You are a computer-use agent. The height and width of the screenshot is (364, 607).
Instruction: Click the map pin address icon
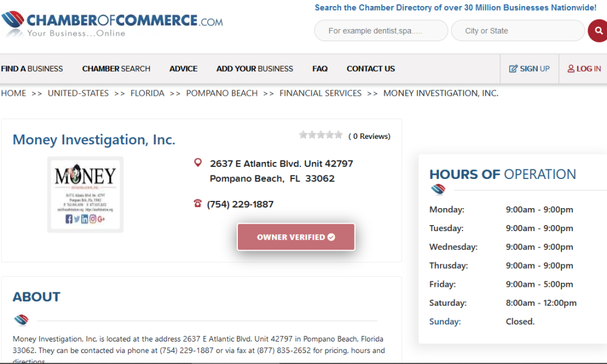pyautogui.click(x=197, y=163)
